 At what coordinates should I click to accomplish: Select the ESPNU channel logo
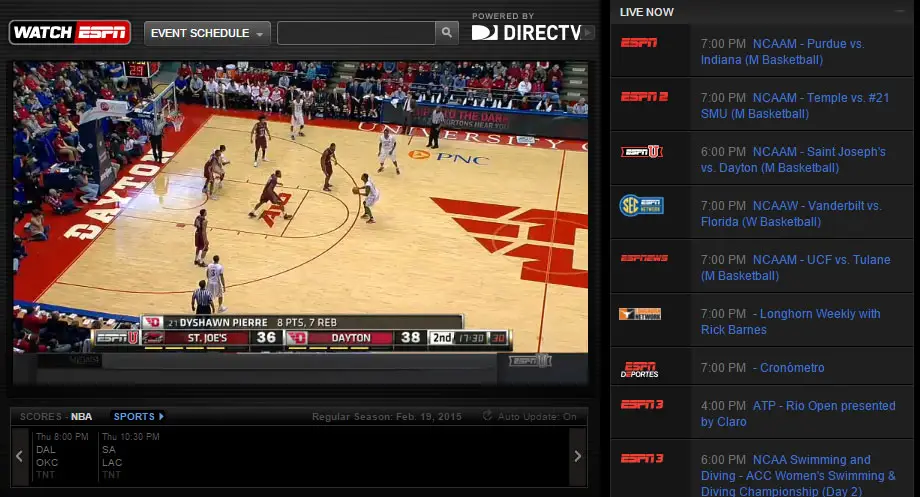(x=642, y=151)
